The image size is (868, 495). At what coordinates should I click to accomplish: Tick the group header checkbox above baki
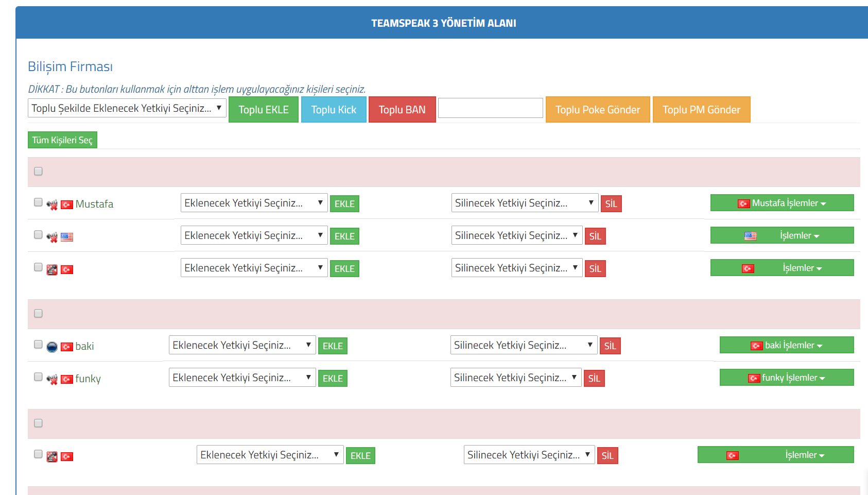(38, 313)
